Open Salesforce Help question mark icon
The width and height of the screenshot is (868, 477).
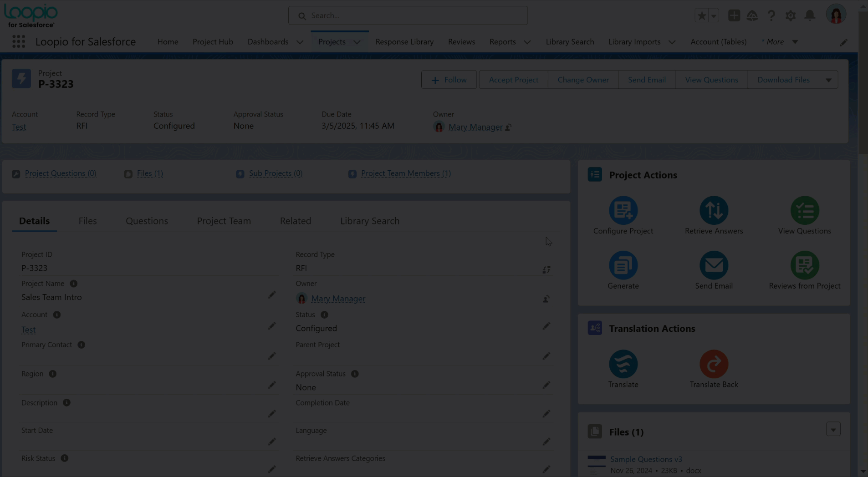[771, 15]
